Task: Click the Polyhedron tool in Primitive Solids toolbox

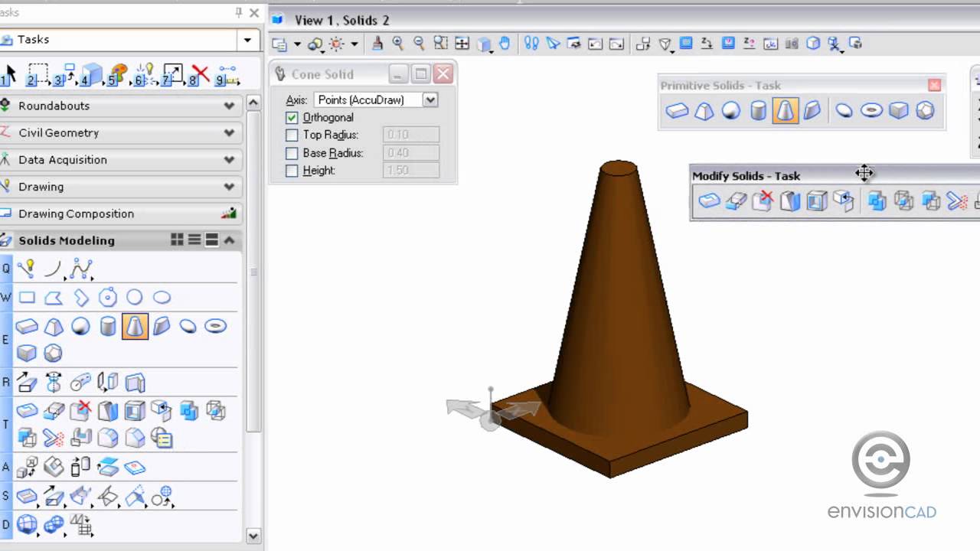Action: [x=925, y=110]
